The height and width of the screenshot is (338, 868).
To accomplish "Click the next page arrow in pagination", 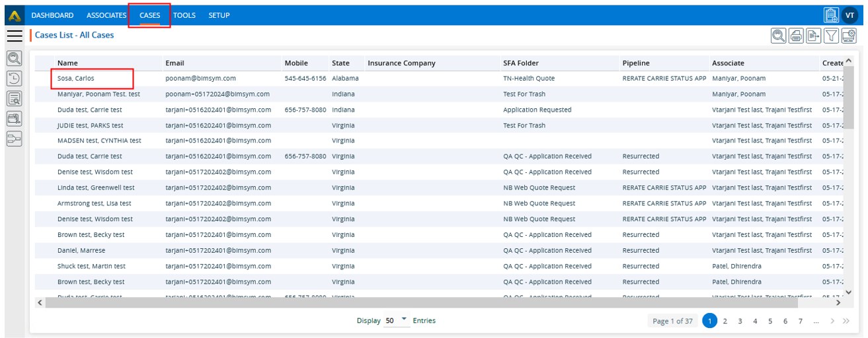I will [832, 321].
